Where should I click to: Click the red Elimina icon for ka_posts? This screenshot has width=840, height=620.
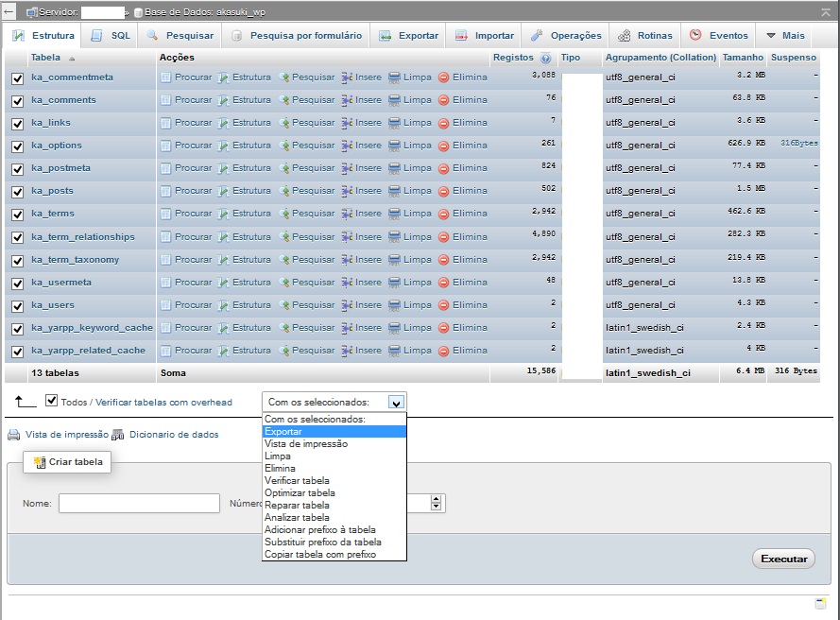443,191
